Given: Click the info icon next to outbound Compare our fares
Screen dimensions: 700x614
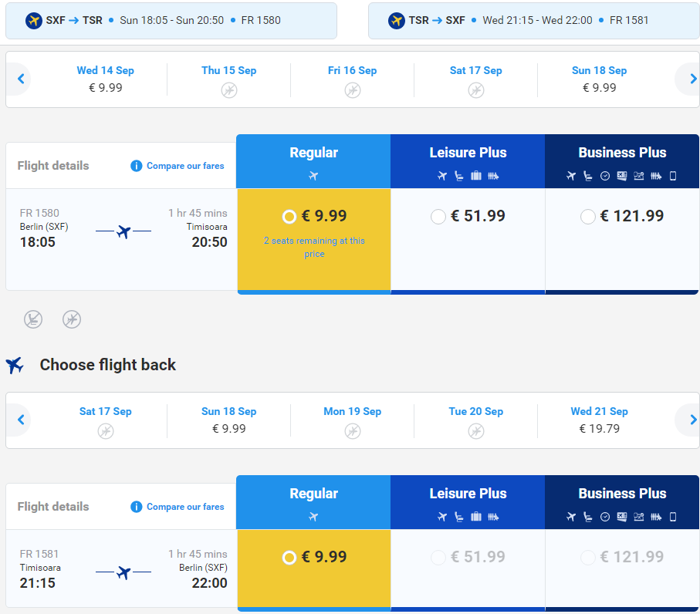Looking at the screenshot, I should click(136, 166).
